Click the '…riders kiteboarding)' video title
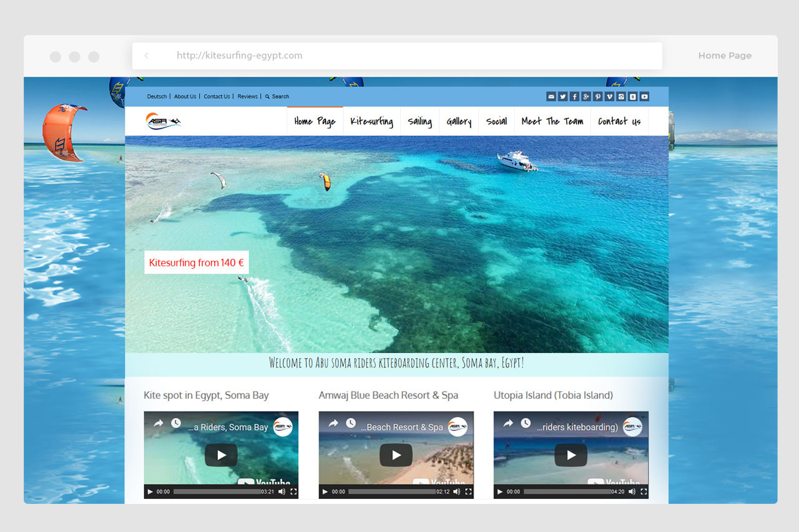 pyautogui.click(x=577, y=427)
